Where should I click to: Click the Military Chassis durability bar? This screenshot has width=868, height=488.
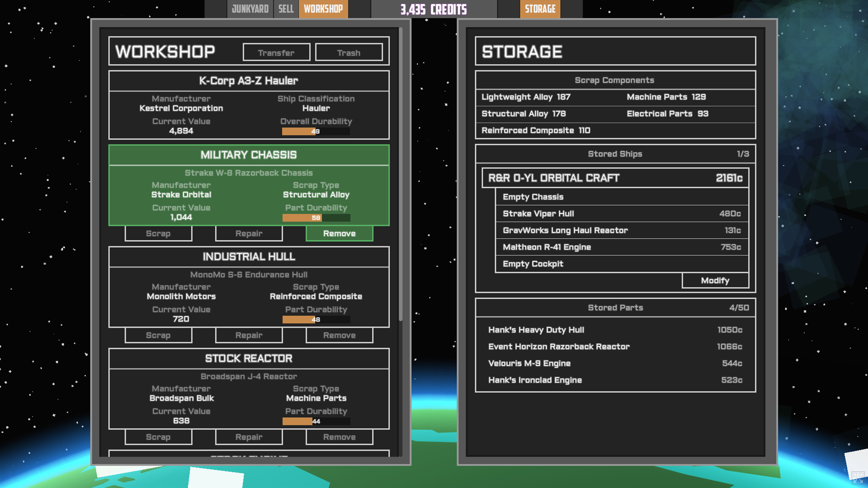(x=316, y=218)
